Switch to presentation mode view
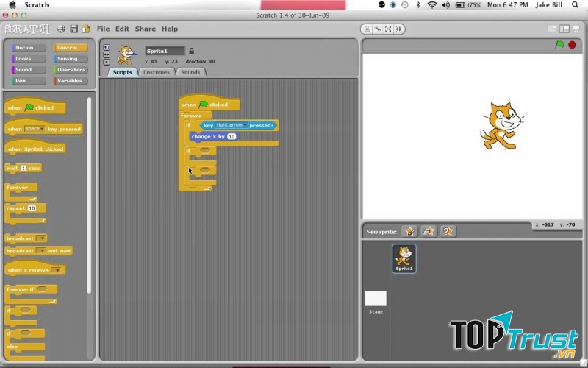588x368 pixels. 577,29
